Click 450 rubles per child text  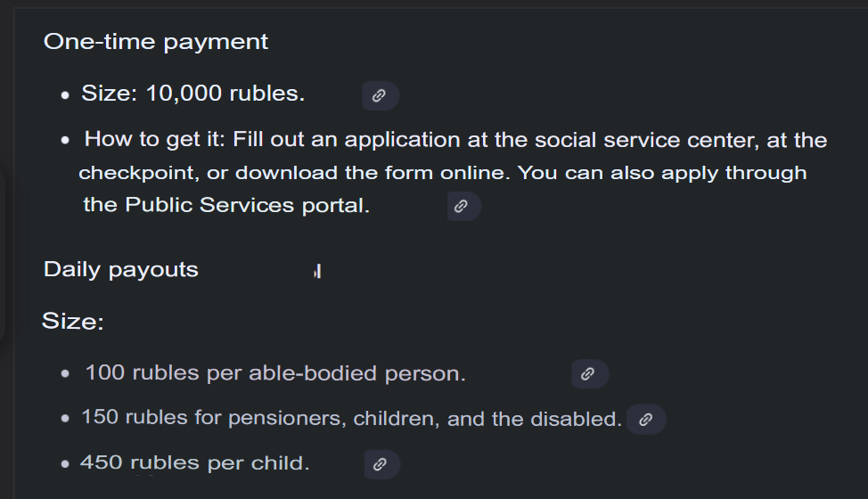tap(195, 463)
